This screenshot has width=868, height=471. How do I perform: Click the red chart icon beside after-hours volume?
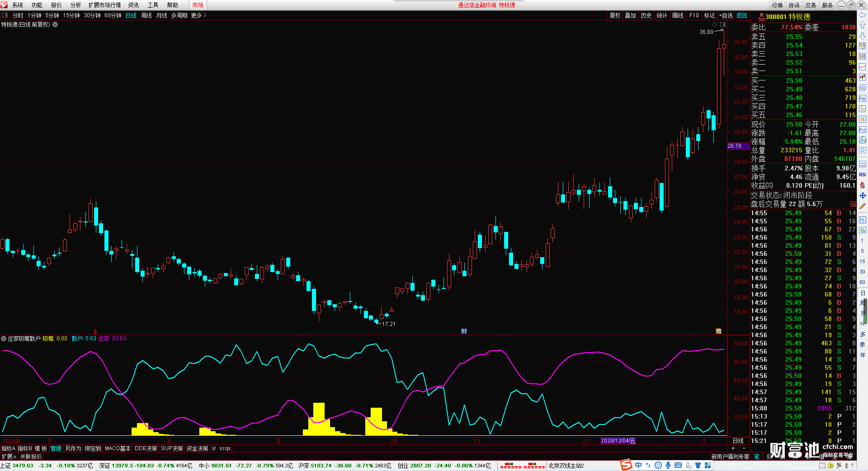pyautogui.click(x=853, y=204)
